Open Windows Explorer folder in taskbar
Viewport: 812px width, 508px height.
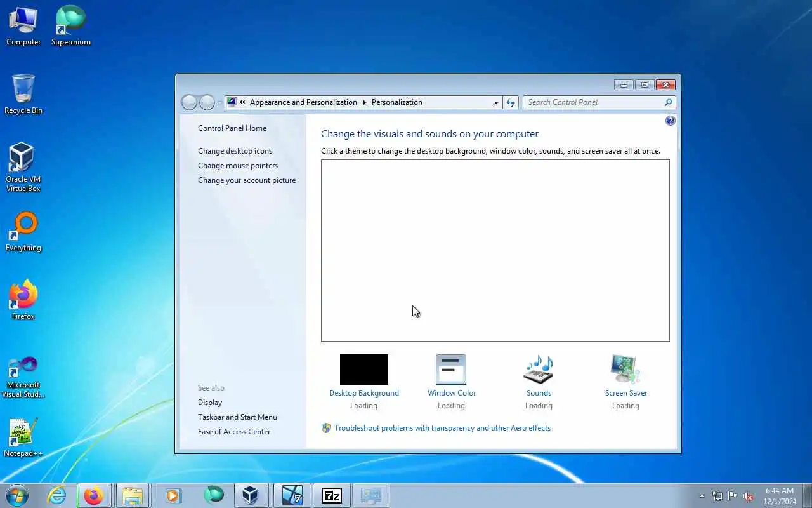(x=133, y=495)
